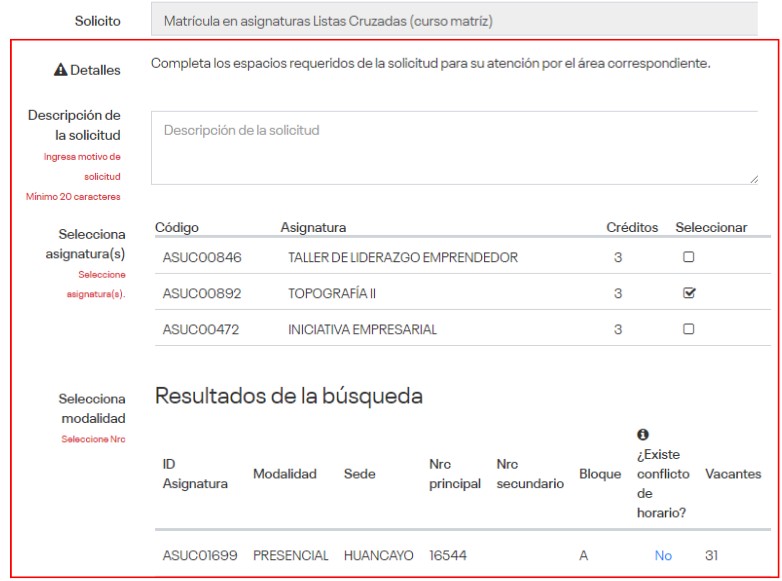This screenshot has height=581, width=782.
Task: Click the HUANCAYO sede cell
Action: pos(378,553)
